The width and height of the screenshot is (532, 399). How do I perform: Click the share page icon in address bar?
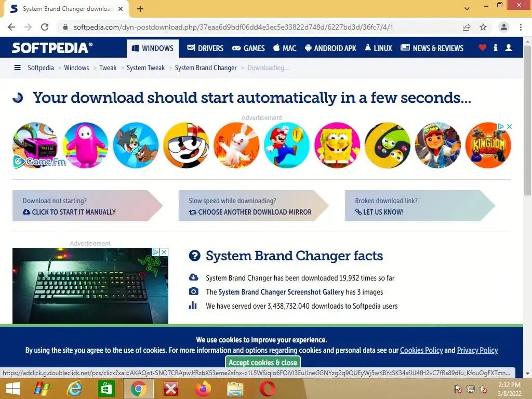pyautogui.click(x=467, y=27)
